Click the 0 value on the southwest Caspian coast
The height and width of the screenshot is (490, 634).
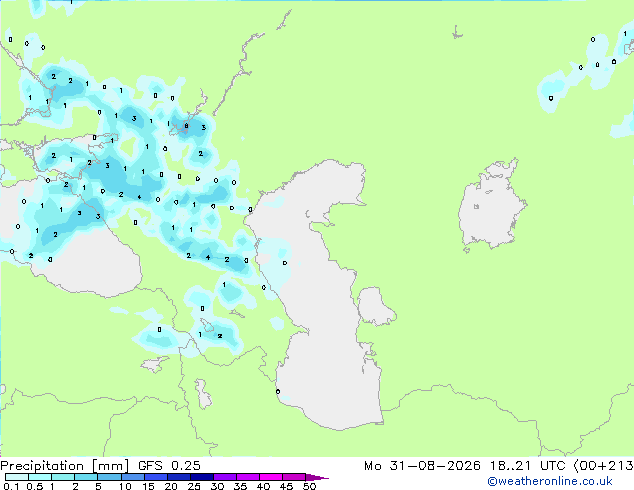pyautogui.click(x=278, y=391)
